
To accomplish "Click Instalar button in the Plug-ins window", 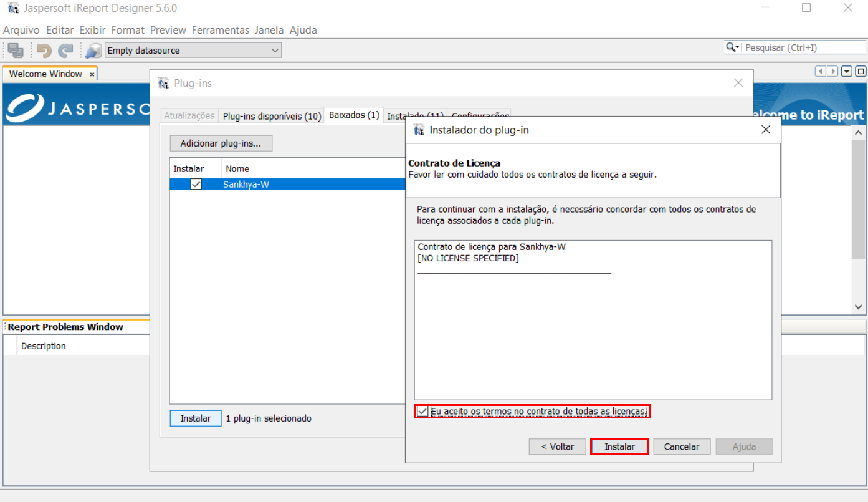I will click(196, 418).
